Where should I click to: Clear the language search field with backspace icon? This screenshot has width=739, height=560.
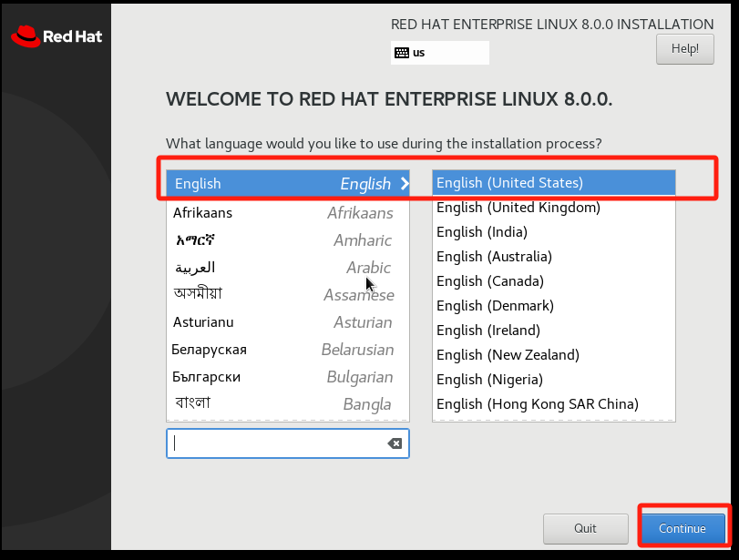395,443
